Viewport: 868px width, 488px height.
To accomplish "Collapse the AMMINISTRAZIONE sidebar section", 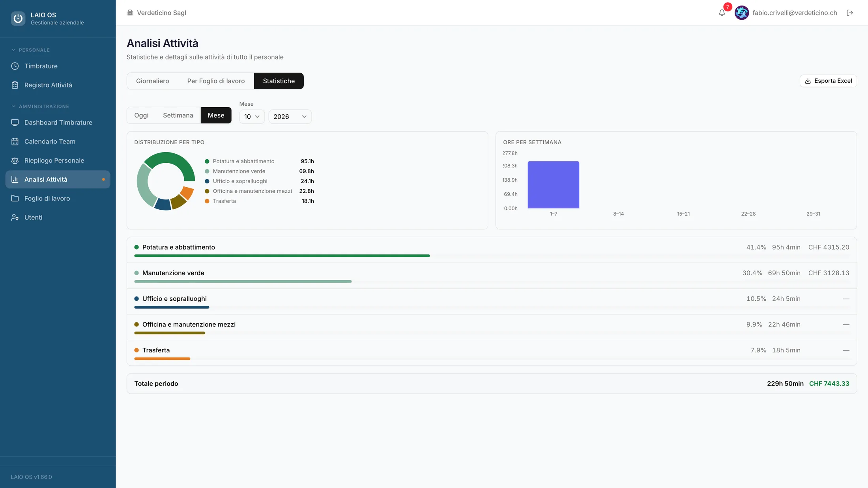I will 40,106.
